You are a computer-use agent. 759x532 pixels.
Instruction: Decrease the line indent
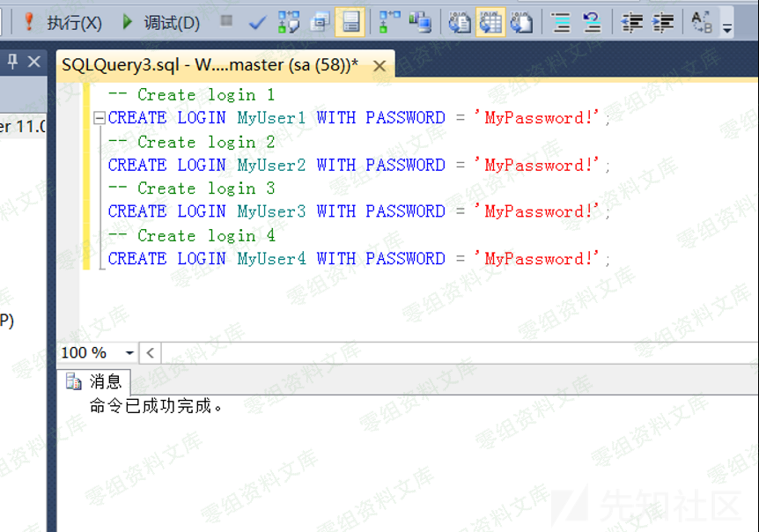[632, 22]
